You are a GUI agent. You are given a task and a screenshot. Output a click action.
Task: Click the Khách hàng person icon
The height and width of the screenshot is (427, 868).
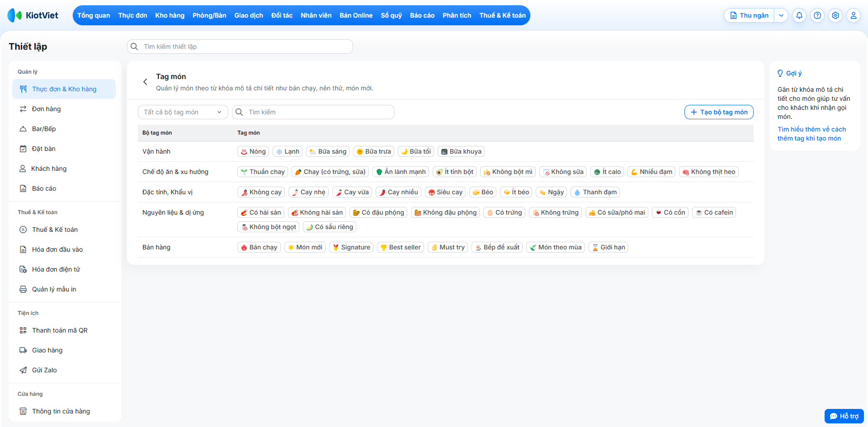point(23,169)
